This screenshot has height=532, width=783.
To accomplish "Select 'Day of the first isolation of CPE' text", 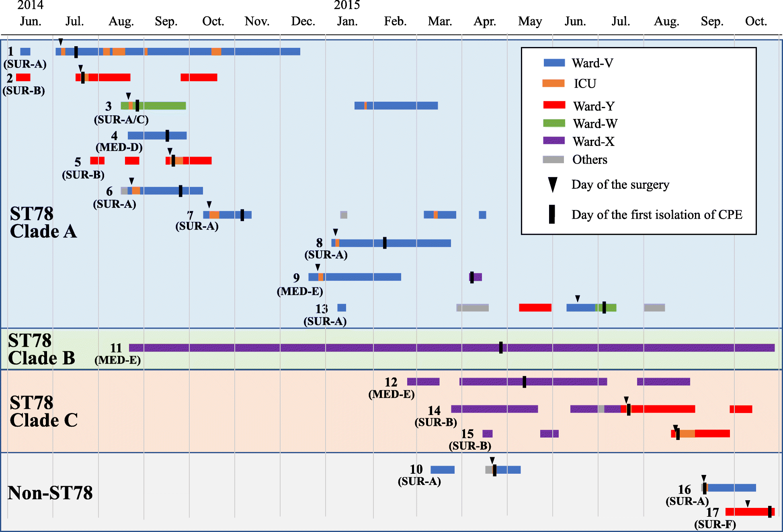I will pos(657,215).
